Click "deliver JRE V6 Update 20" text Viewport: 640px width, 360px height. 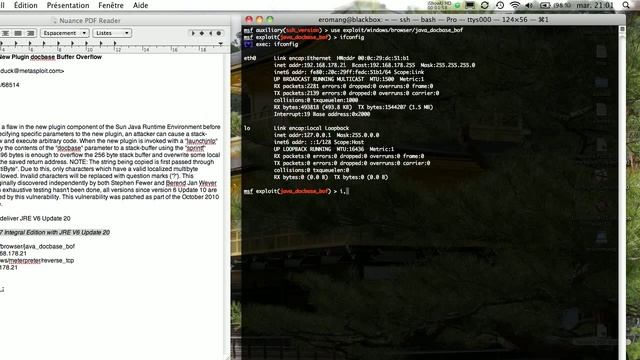click(35, 218)
